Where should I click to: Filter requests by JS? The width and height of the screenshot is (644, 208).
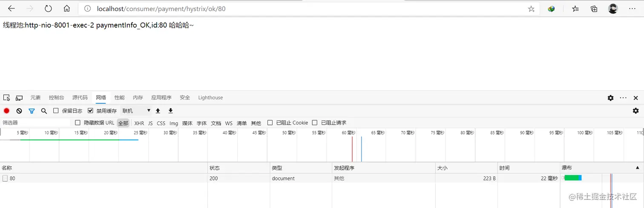(150, 123)
